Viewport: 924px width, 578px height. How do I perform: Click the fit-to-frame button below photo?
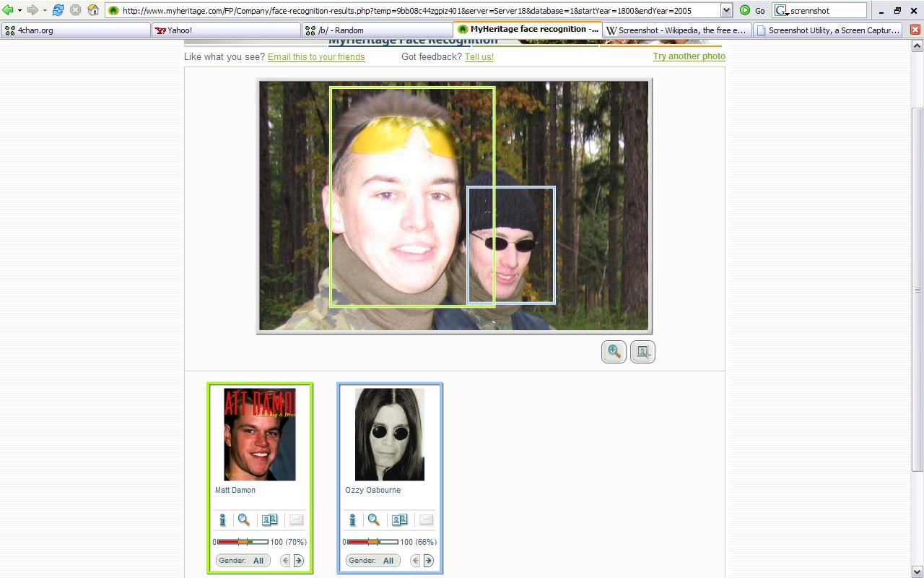point(642,352)
